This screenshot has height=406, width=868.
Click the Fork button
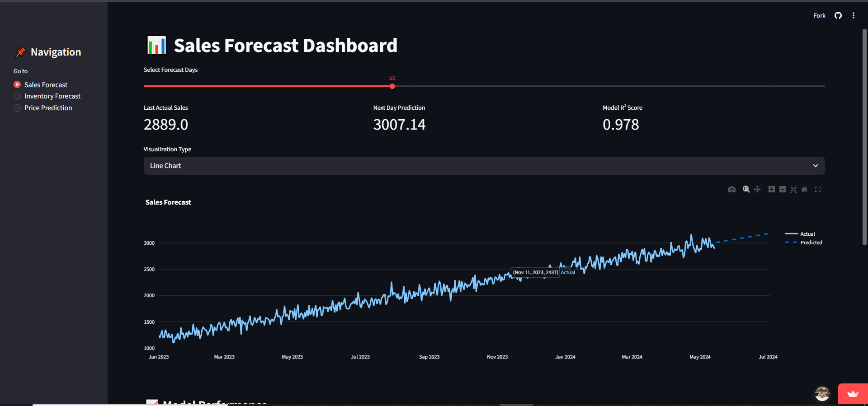pyautogui.click(x=819, y=16)
